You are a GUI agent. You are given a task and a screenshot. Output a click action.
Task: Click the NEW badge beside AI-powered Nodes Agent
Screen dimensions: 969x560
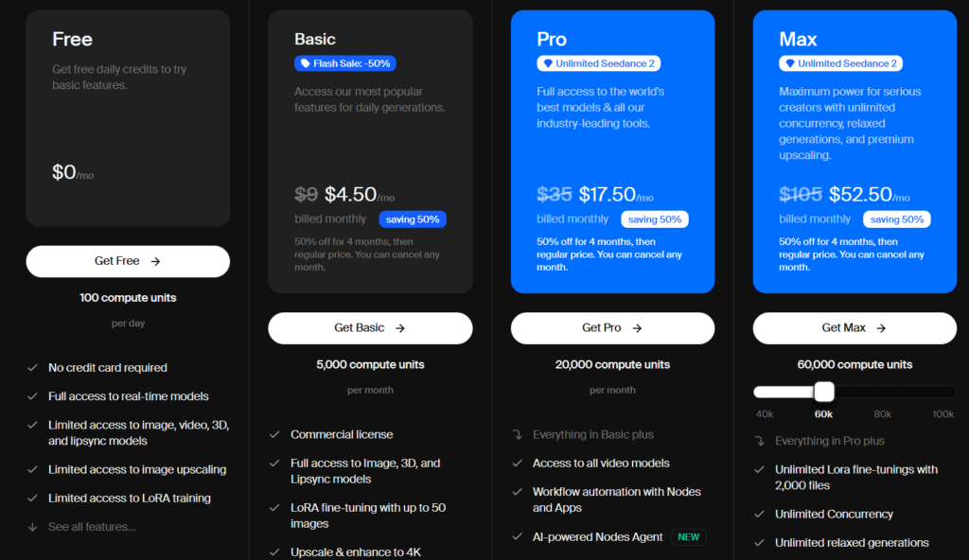688,536
